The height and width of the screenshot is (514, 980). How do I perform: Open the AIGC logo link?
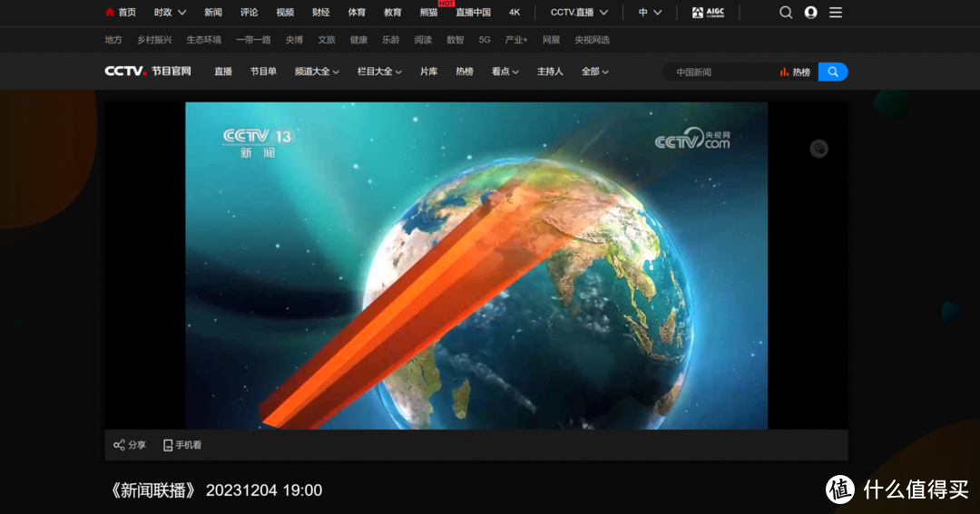(x=708, y=13)
